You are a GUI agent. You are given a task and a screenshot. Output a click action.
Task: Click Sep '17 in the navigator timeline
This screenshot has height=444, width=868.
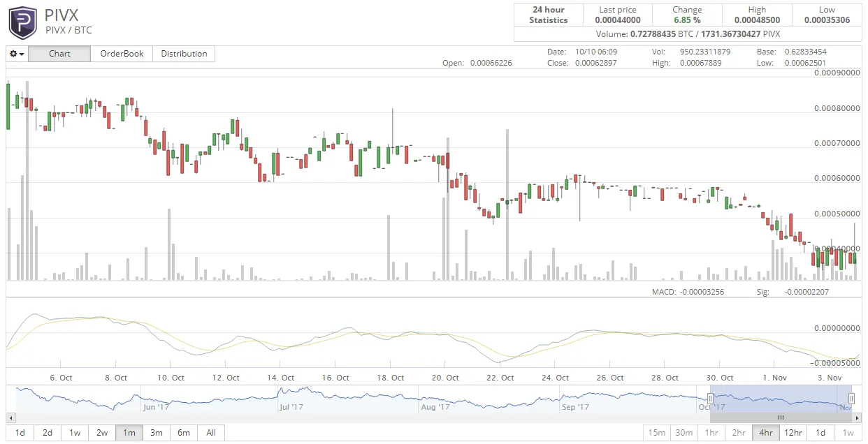pos(577,407)
